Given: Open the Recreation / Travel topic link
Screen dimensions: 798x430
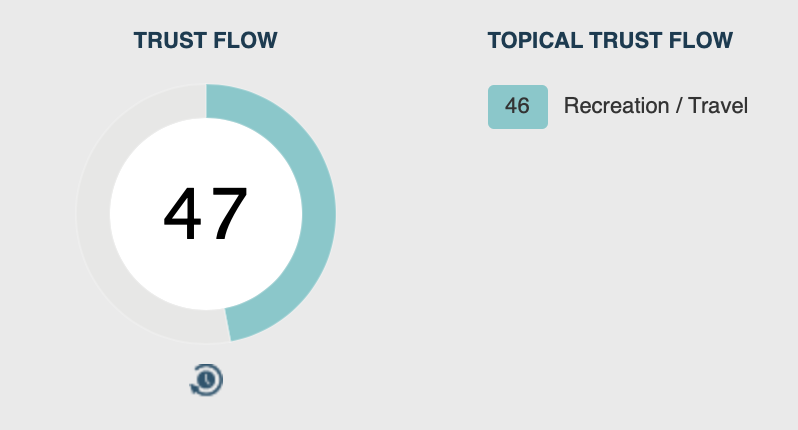Looking at the screenshot, I should 656,106.
